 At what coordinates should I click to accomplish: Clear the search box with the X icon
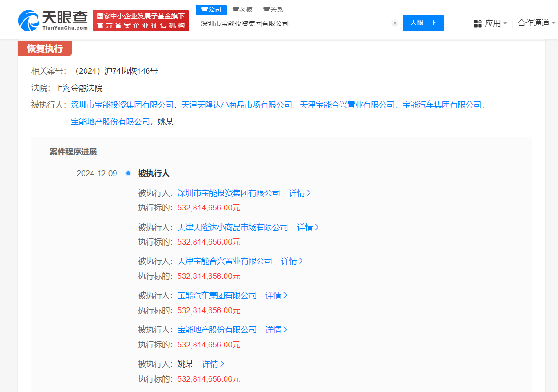coord(395,23)
